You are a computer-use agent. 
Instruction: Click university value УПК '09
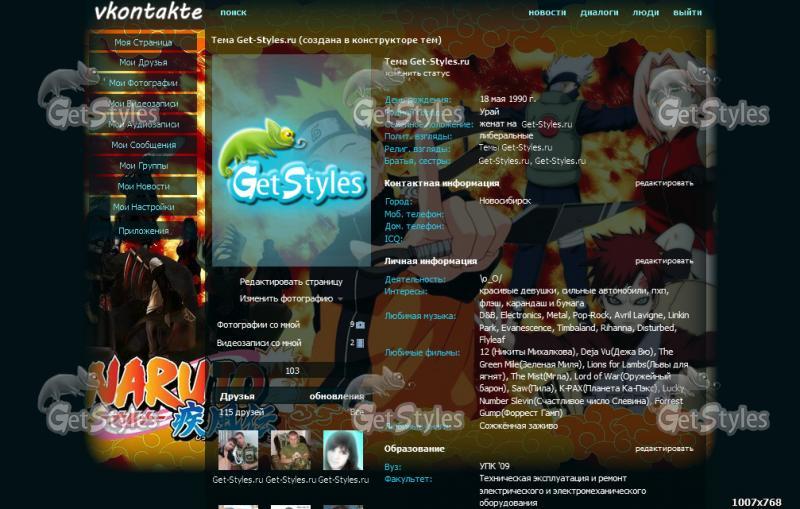(494, 466)
